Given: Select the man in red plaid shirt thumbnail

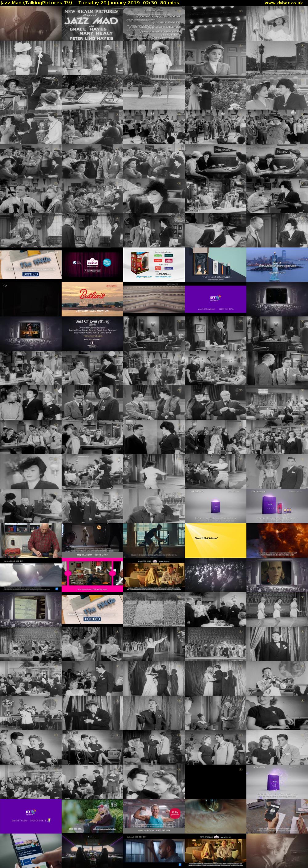Looking at the screenshot, I should pos(31,540).
